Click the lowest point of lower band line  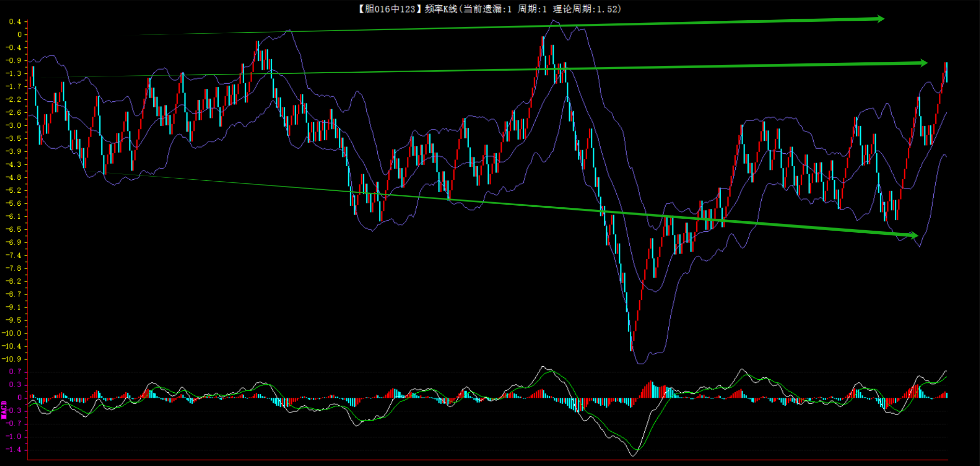(x=640, y=363)
